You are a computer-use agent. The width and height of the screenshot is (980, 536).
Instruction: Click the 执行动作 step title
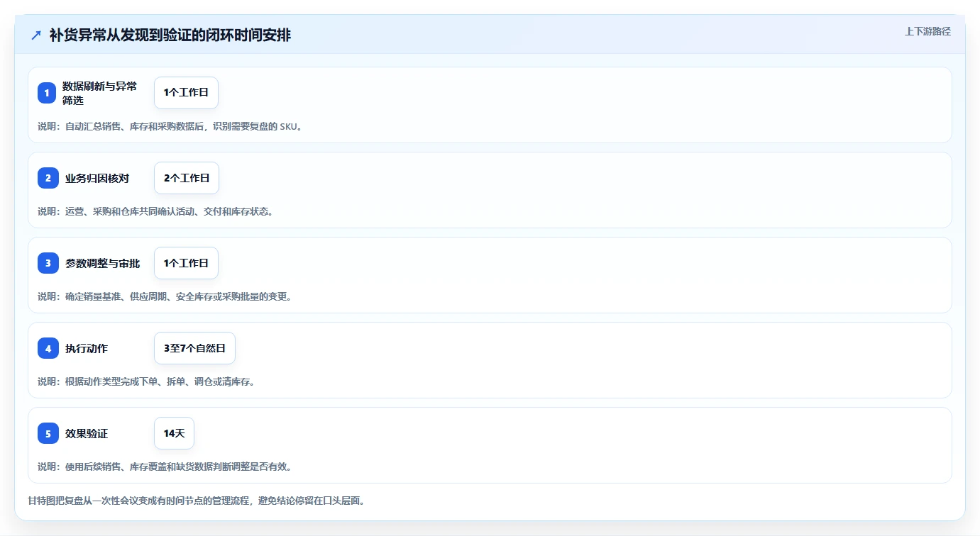pos(87,348)
